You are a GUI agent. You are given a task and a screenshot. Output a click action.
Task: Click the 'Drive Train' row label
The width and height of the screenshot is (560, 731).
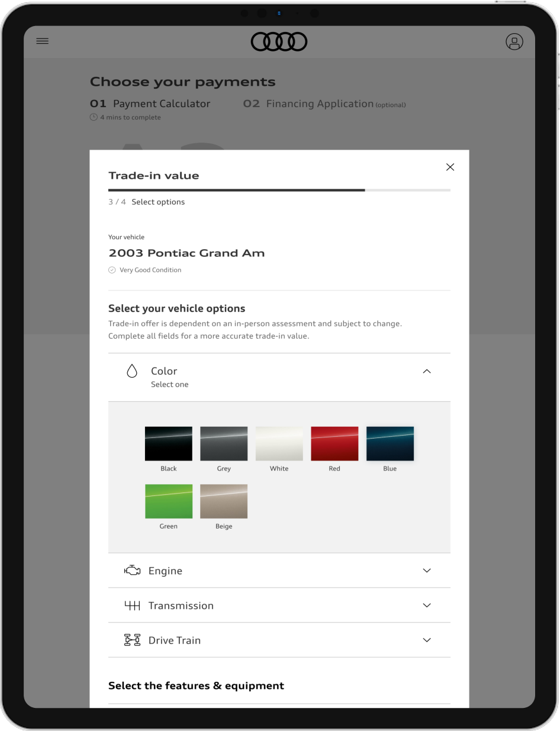pyautogui.click(x=175, y=640)
